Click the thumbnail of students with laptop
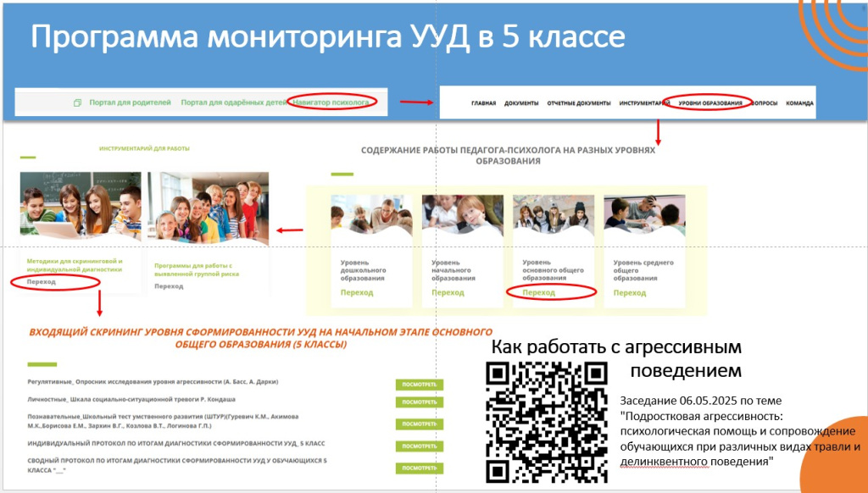This screenshot has height=493, width=868. click(81, 206)
